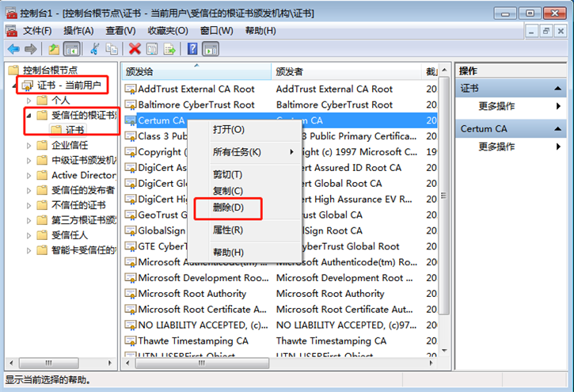574x392 pixels.
Task: Open the 操作(A) menu in menu bar
Action: [x=78, y=30]
